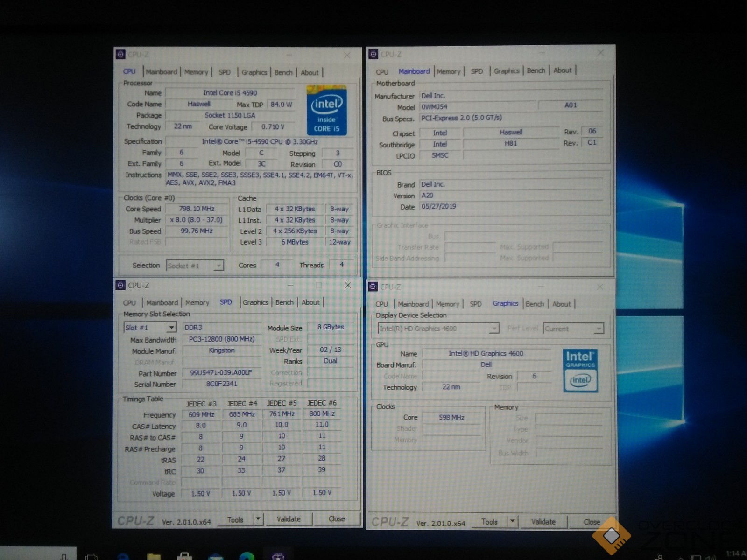The width and height of the screenshot is (747, 560).
Task: Select the Graphics tab in the CPU window
Action: (254, 72)
